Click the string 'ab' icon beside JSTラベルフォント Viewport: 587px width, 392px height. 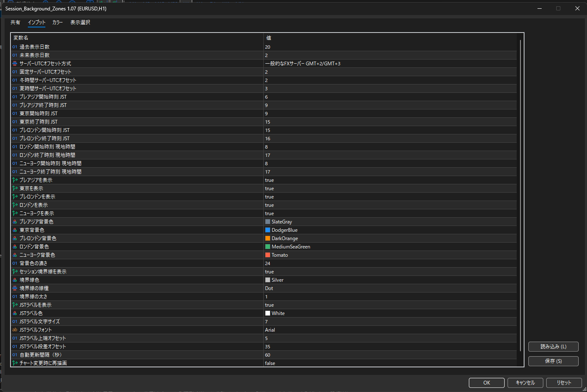(x=15, y=330)
